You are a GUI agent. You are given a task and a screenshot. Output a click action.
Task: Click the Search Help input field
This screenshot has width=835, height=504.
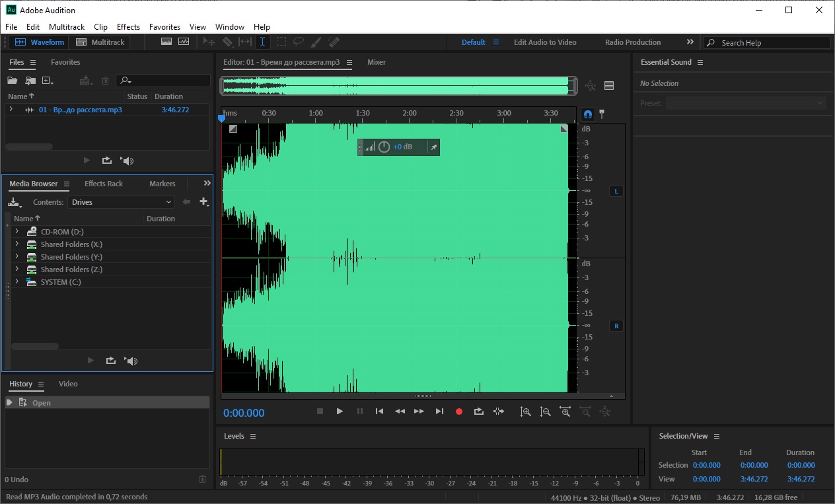(773, 43)
